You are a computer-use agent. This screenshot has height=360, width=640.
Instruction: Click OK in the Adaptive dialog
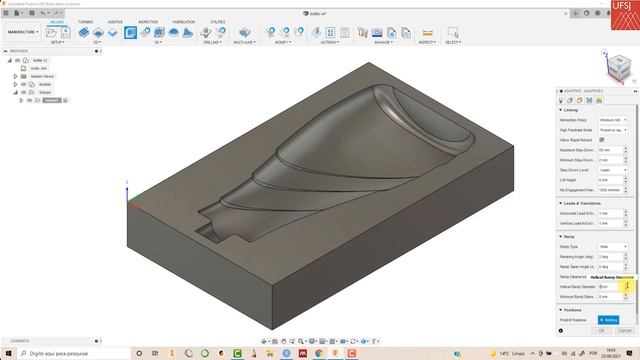click(x=602, y=331)
